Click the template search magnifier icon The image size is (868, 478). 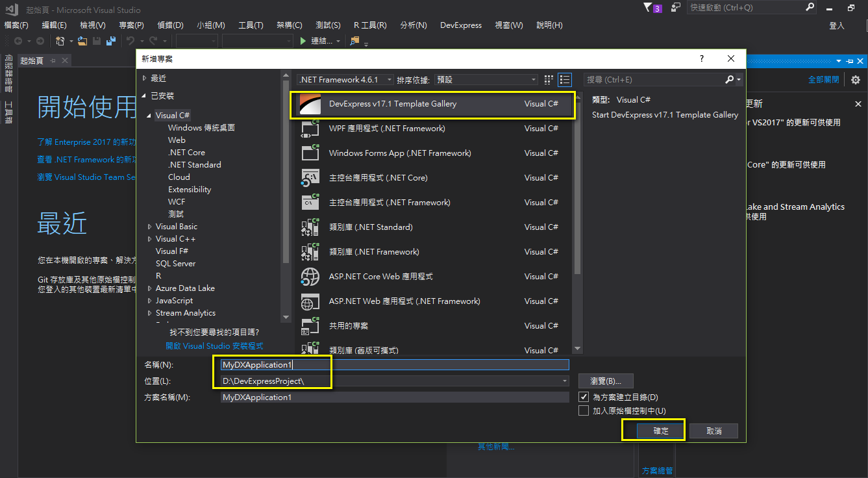coord(729,79)
